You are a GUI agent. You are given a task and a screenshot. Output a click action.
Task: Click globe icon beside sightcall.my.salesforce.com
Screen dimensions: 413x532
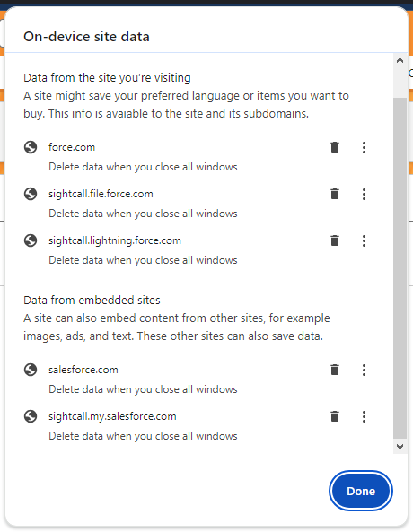(x=31, y=416)
